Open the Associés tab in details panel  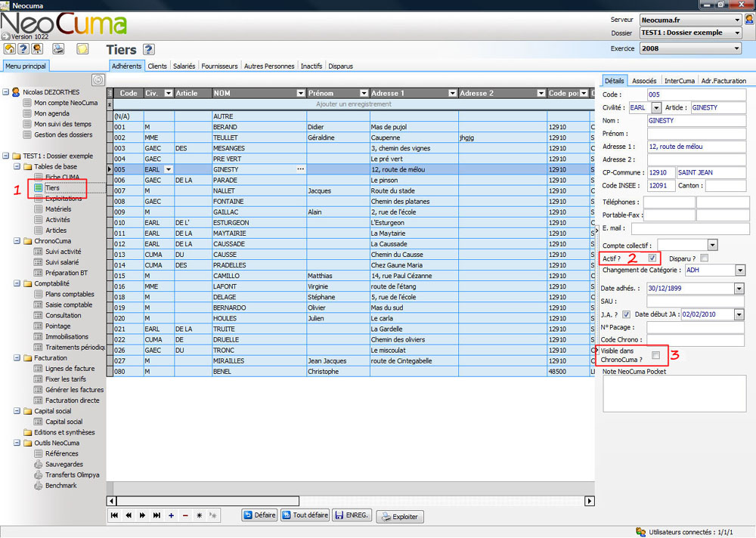pos(644,81)
